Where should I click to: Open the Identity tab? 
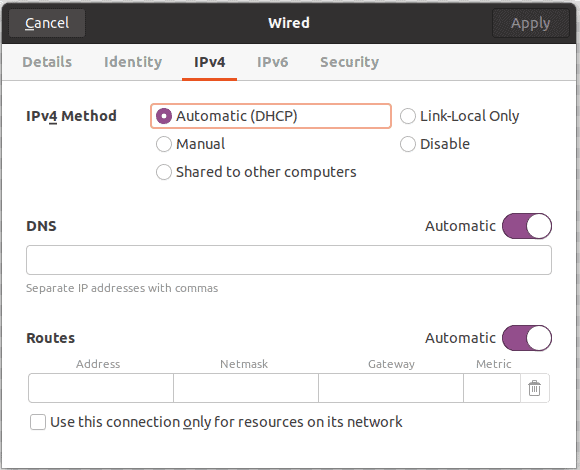[133, 62]
